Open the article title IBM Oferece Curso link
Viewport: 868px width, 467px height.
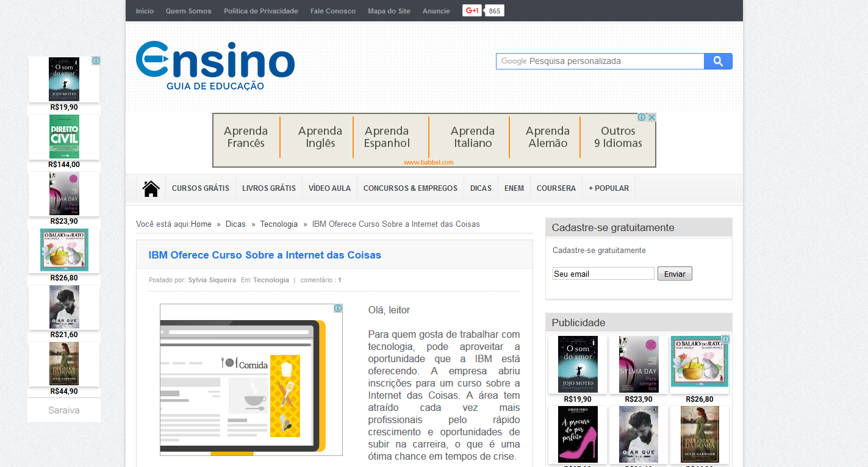(x=265, y=255)
